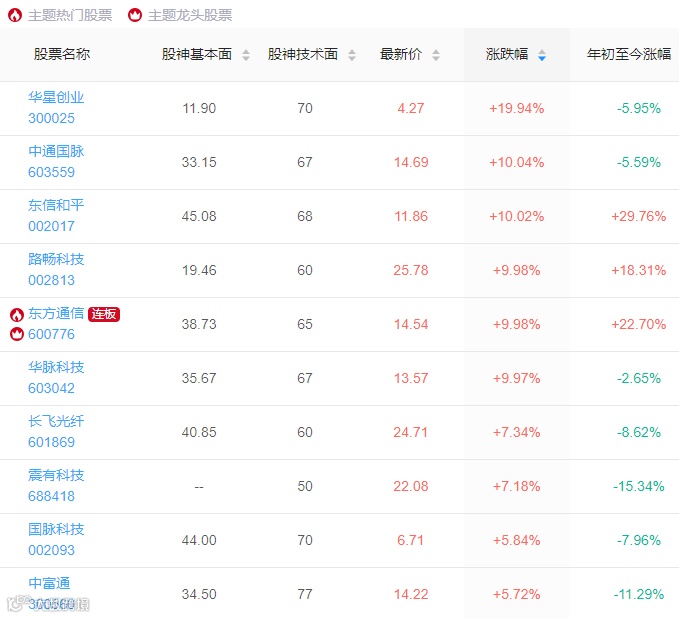679x618 pixels.
Task: Click 中通国脉 change +10.04%
Action: pyautogui.click(x=517, y=162)
